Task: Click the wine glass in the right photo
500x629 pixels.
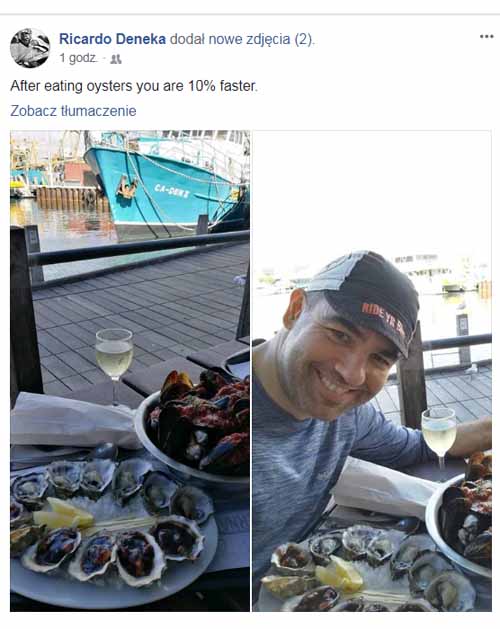Action: (x=439, y=437)
